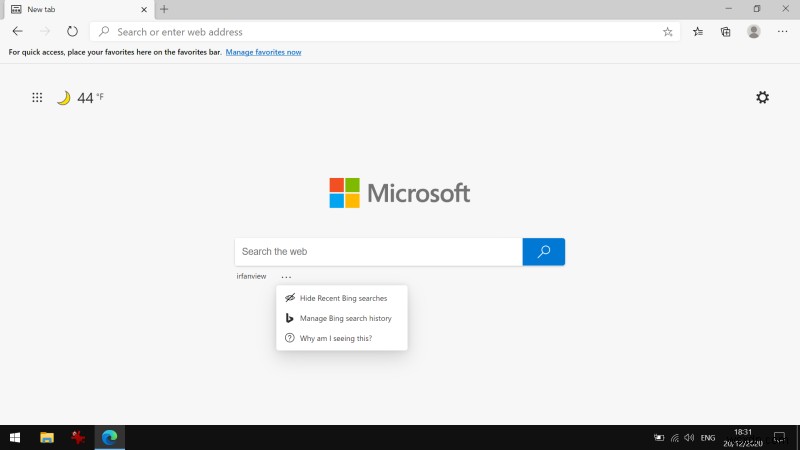Open the notification action center icon
The width and height of the screenshot is (800, 450).
point(779,438)
